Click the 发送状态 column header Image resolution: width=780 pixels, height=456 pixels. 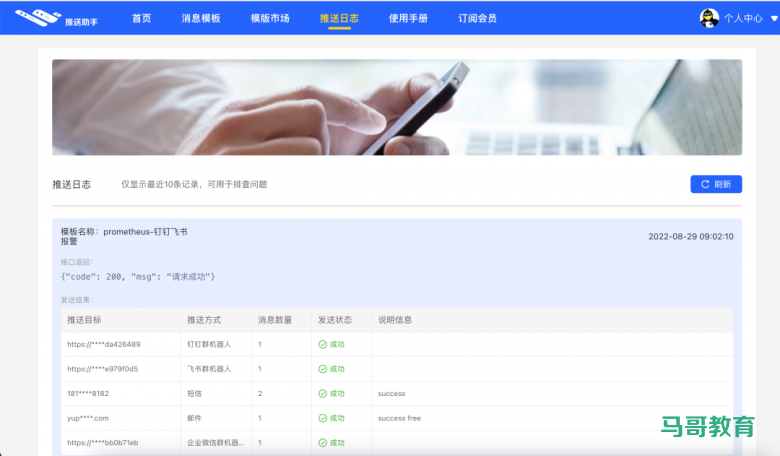[334, 320]
